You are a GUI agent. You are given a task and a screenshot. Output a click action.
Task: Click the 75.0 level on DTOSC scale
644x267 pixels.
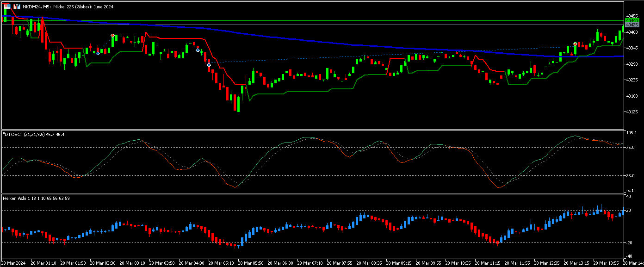630,147
